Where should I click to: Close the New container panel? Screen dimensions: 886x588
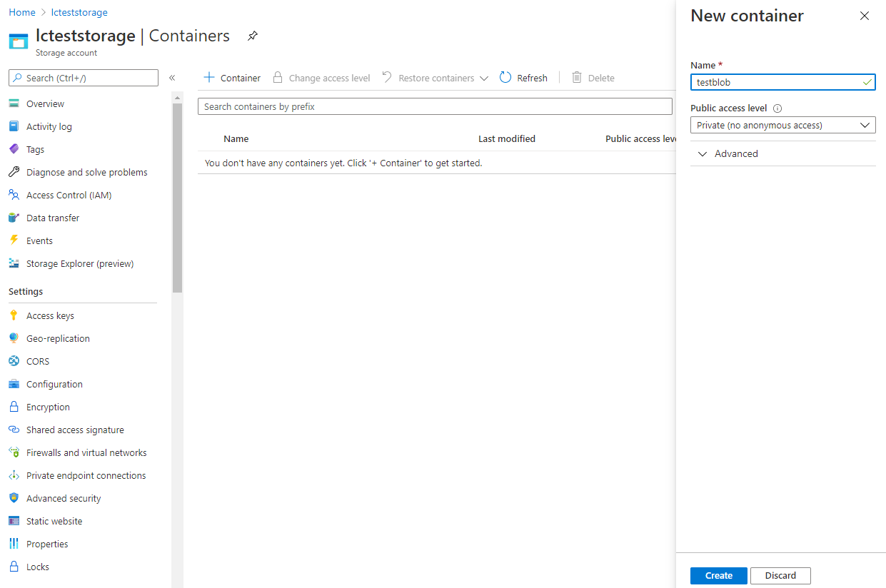(x=865, y=16)
